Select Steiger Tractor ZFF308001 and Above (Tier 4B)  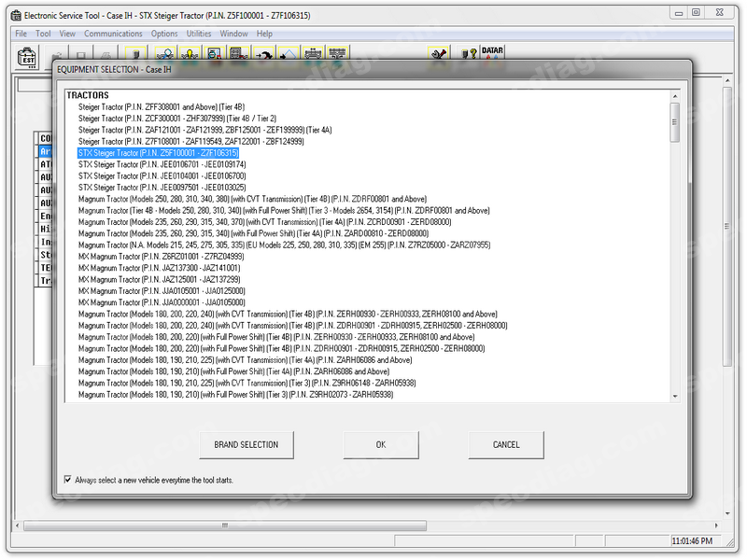click(x=161, y=107)
